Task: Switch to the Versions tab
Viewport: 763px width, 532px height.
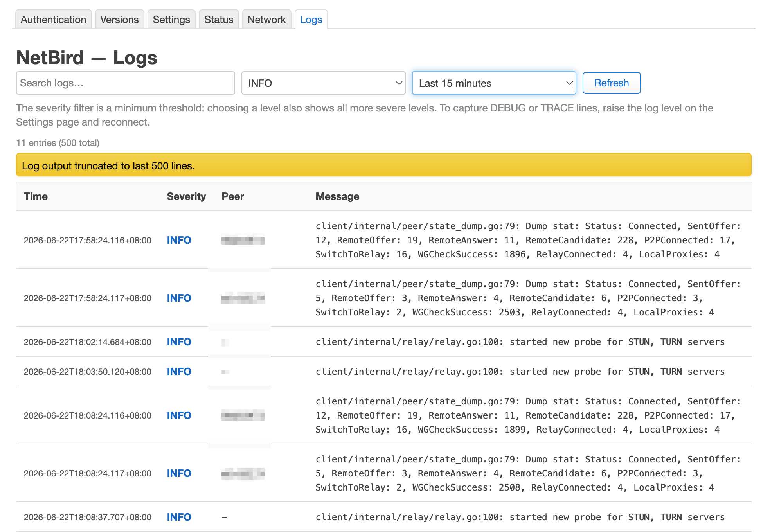Action: coord(119,20)
